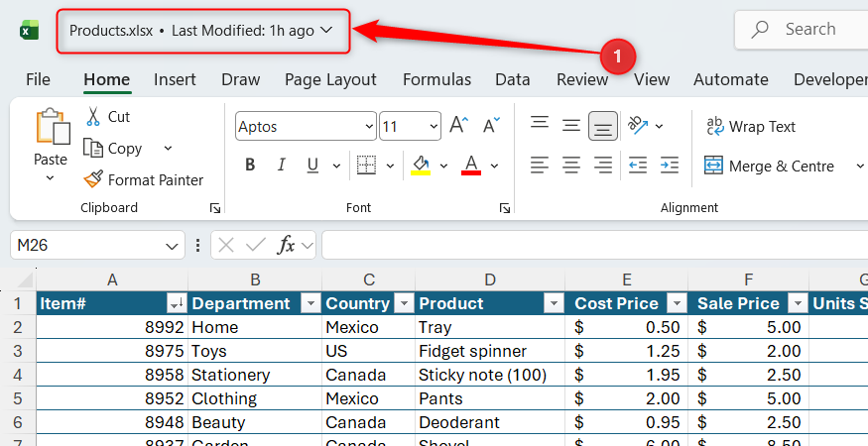The width and height of the screenshot is (868, 446).
Task: Select column D header
Action: [x=490, y=280]
